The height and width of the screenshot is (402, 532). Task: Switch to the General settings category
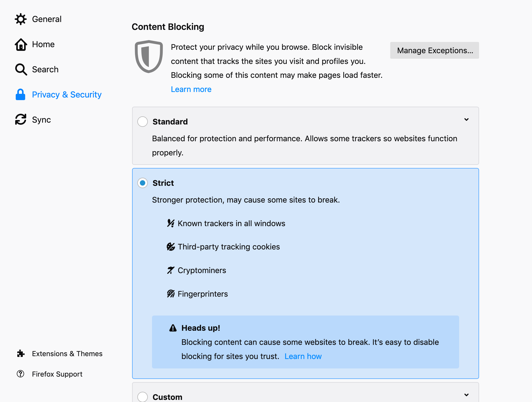point(47,19)
